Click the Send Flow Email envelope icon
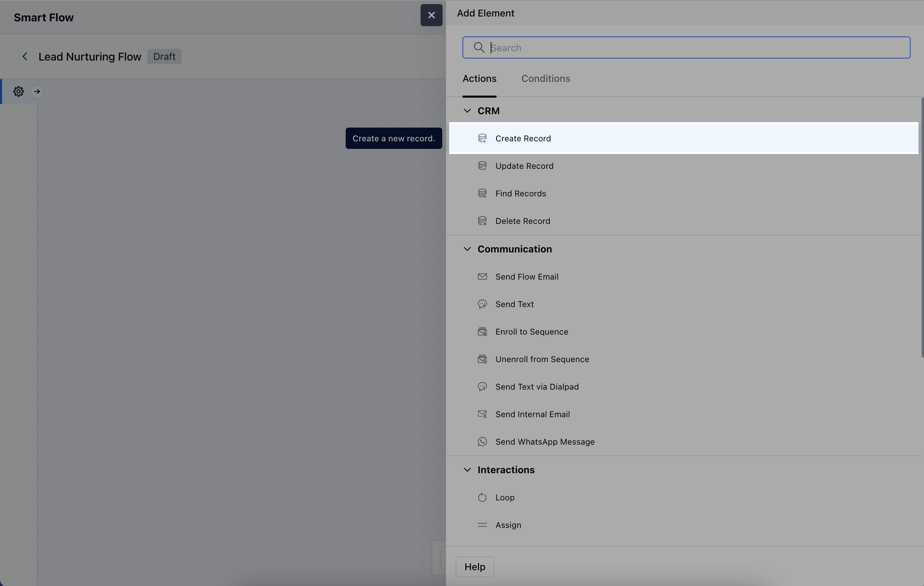The image size is (924, 586). [482, 276]
